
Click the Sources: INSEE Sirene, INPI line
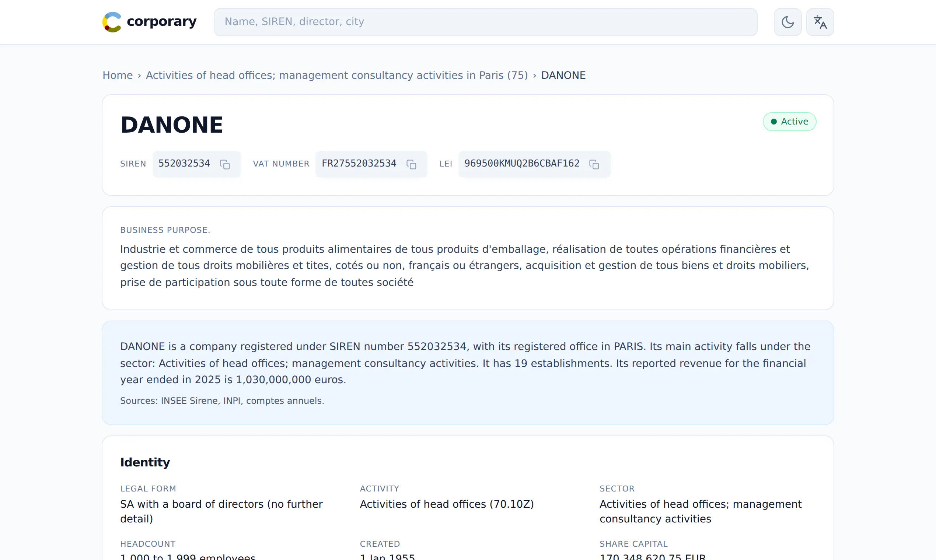click(x=222, y=400)
